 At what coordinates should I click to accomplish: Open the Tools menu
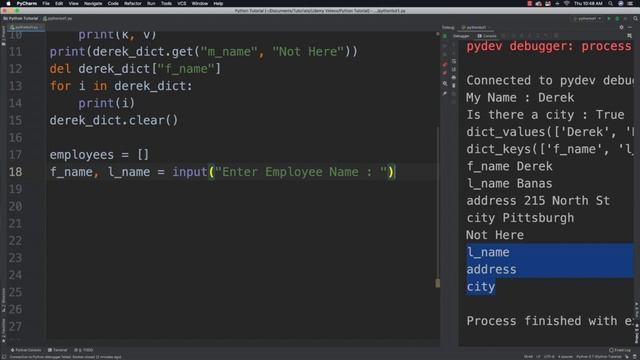coord(166,3)
